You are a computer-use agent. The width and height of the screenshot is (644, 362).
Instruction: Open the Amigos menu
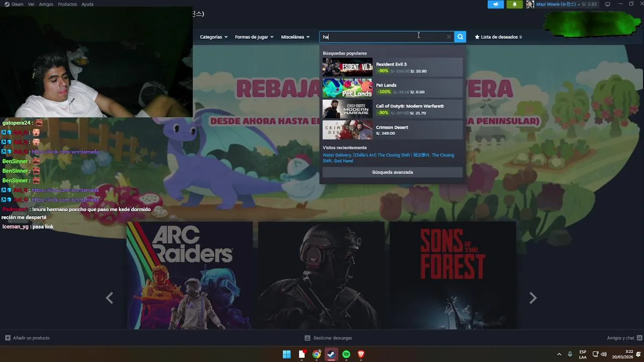(46, 4)
